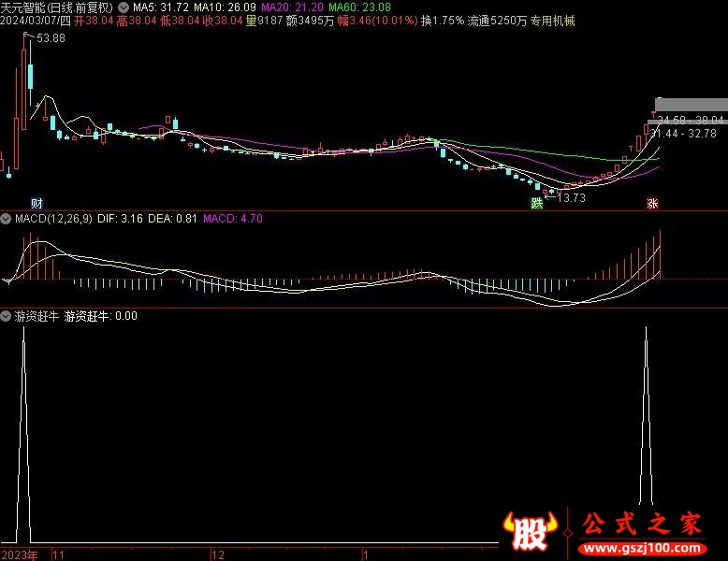Click the 12 month marker on time axis
This screenshot has height=561, width=728.
pos(218,554)
